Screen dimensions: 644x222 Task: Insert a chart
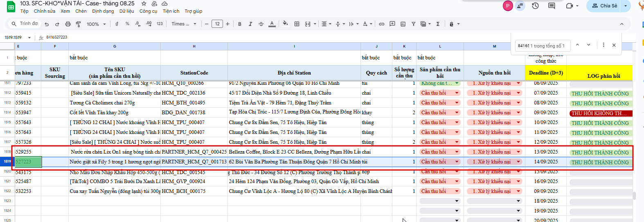coord(403,24)
